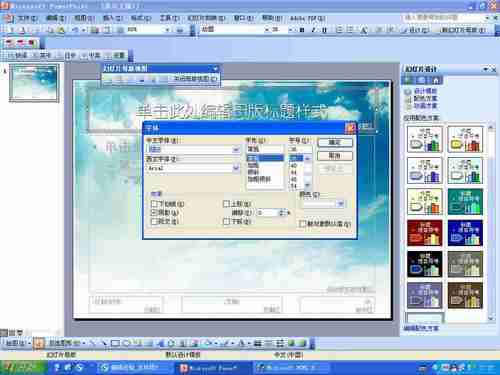Image resolution: width=500 pixels, height=375 pixels.
Task: Insert Clip Art from drawing toolbar
Action: point(183,343)
